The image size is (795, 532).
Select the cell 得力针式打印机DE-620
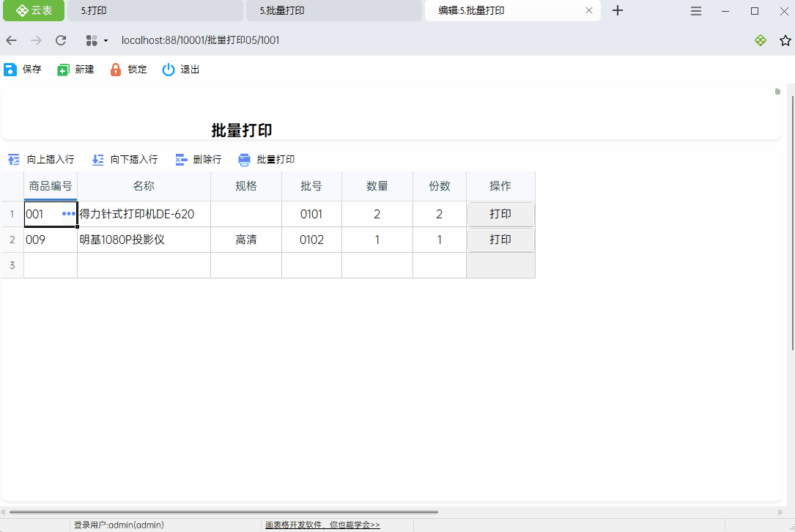pyautogui.click(x=144, y=214)
